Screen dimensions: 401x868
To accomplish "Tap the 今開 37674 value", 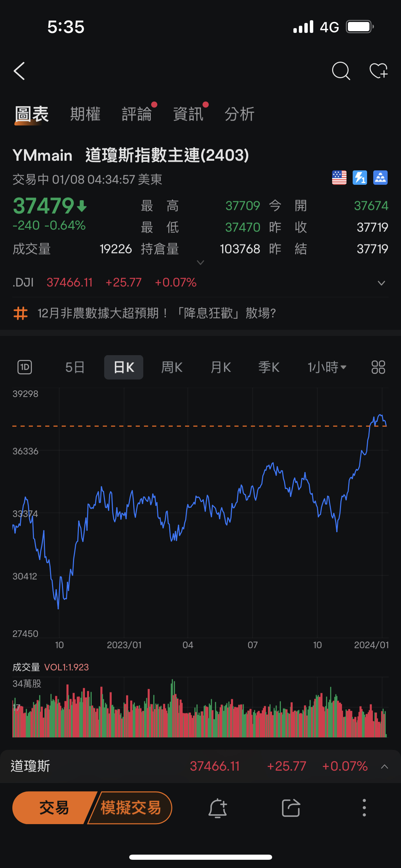I will click(x=371, y=206).
